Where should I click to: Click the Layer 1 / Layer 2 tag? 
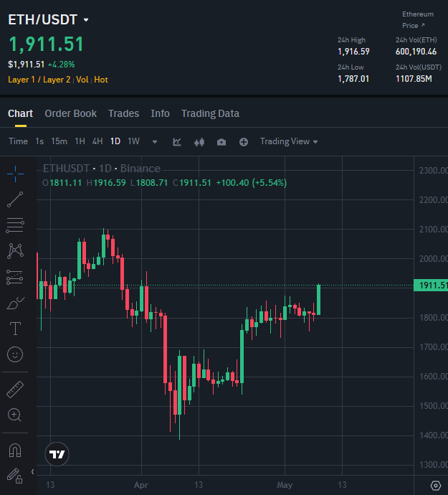(39, 80)
